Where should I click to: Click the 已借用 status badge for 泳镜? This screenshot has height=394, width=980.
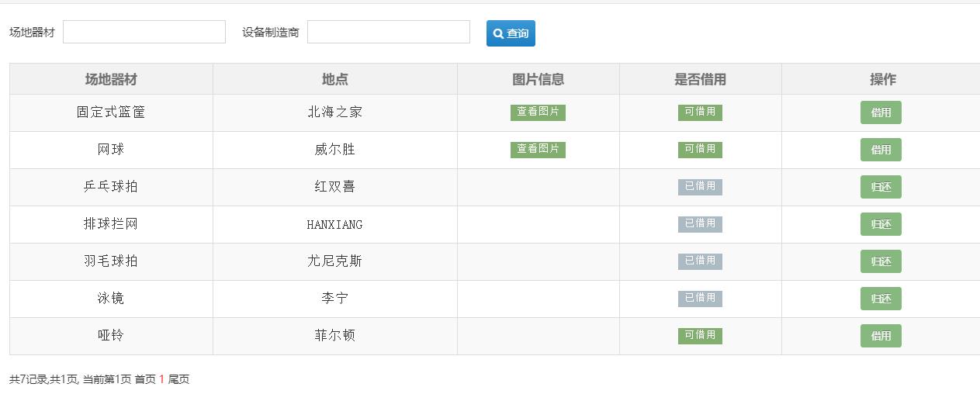click(x=700, y=299)
